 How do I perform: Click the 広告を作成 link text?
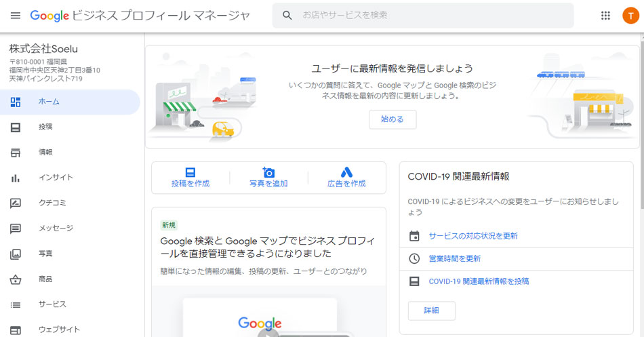tap(346, 184)
